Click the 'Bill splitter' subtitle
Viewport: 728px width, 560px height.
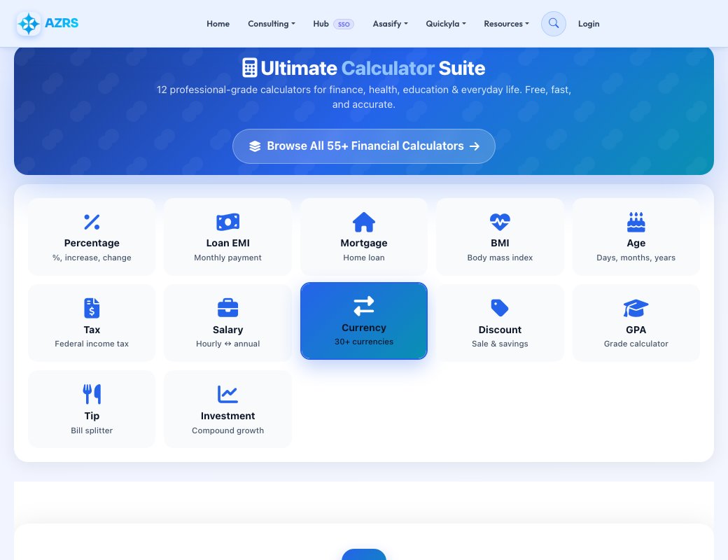click(x=92, y=430)
